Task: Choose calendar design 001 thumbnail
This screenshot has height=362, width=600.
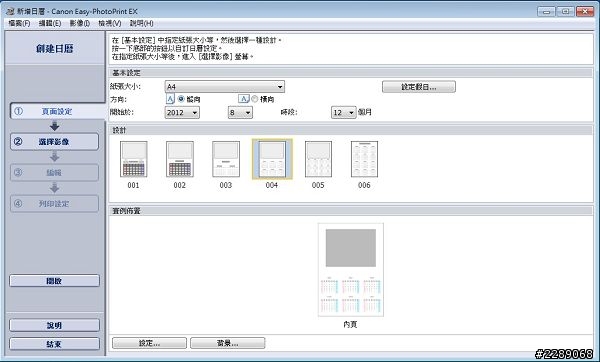Action: (x=134, y=159)
